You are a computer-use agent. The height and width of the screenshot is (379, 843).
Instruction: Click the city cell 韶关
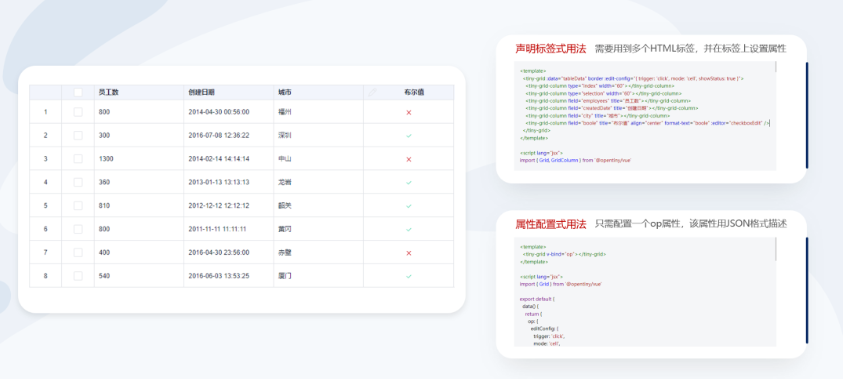[x=284, y=206]
